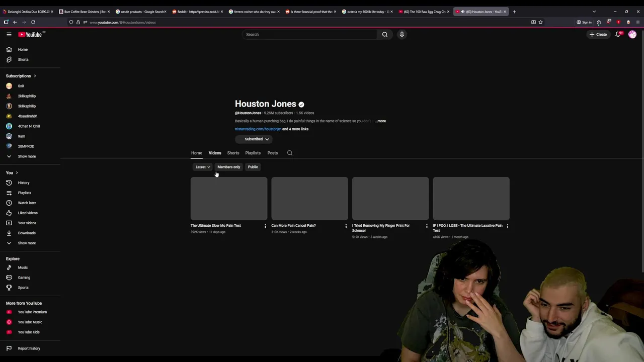
Task: Click the Create button
Action: (x=599, y=34)
